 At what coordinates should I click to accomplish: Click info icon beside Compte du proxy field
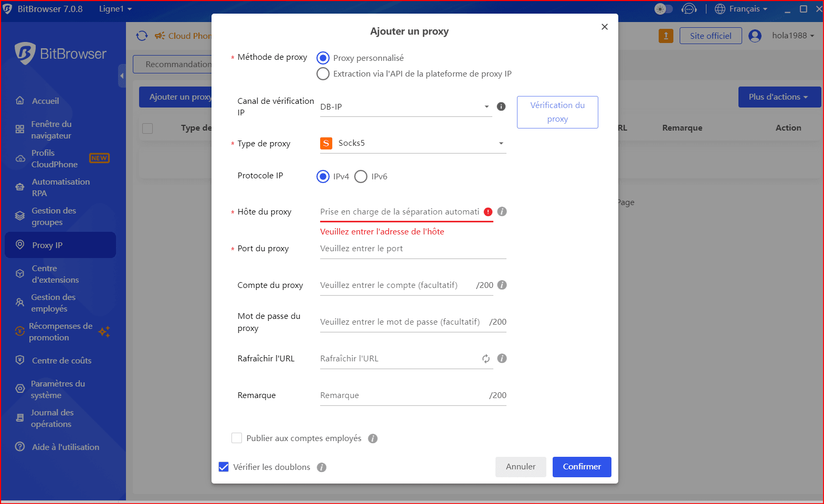point(502,285)
